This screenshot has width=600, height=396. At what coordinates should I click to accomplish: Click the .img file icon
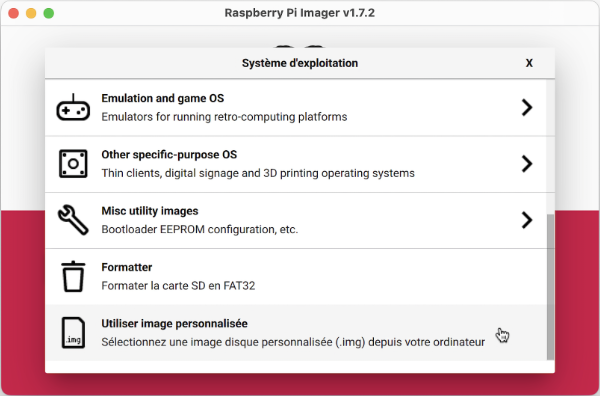click(x=73, y=332)
